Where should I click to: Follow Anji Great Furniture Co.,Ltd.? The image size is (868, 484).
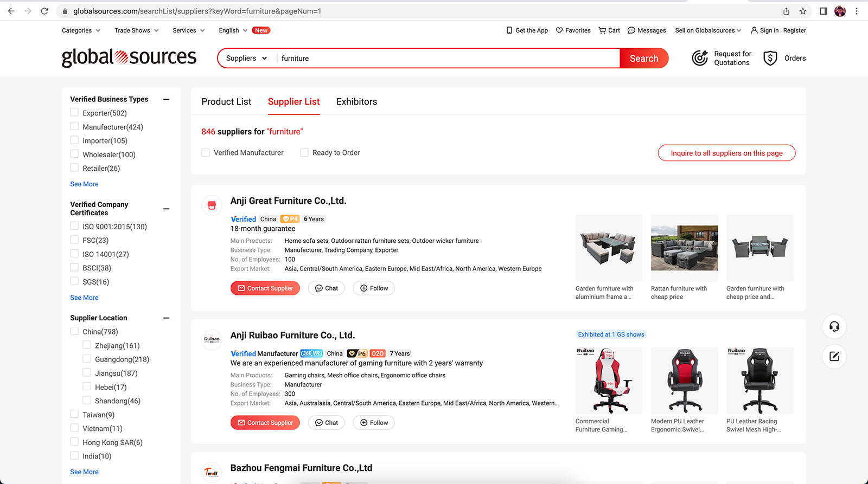[374, 288]
